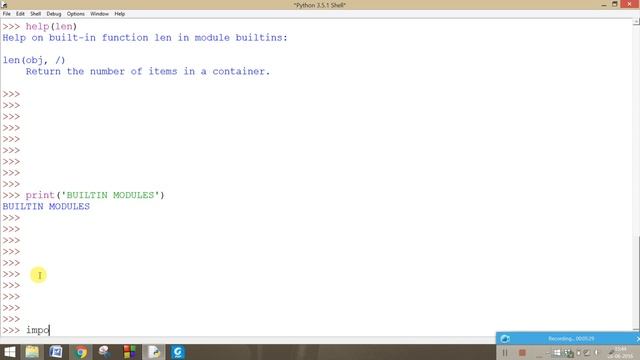Click 'Return the number of items' text

click(148, 71)
